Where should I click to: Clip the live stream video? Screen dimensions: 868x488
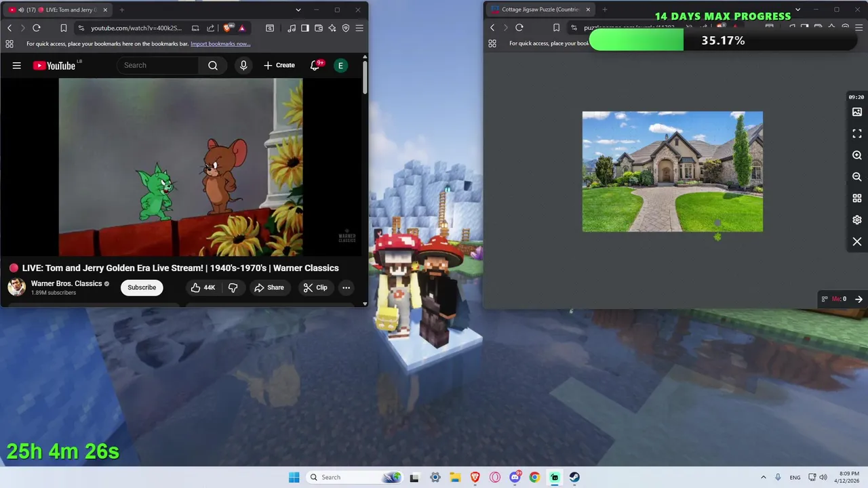pos(315,287)
